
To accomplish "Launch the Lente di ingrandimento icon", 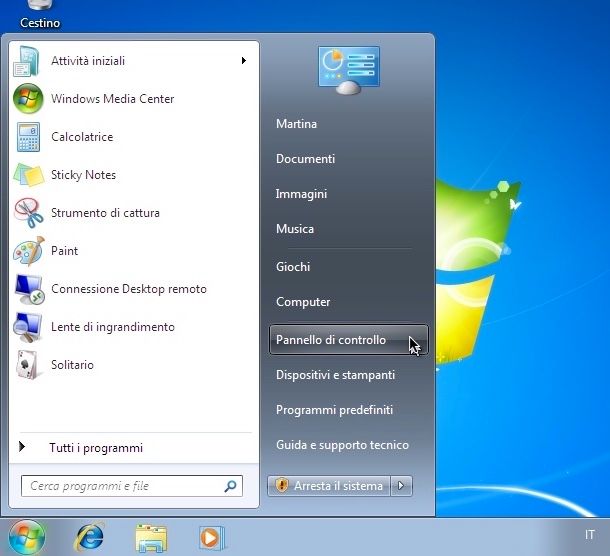I will [27, 327].
